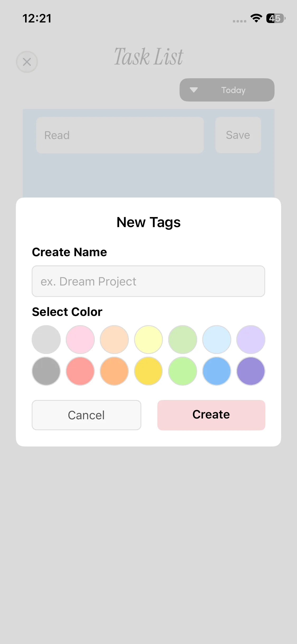Click the dropdown arrow beside Today
297x644 pixels.
tap(194, 90)
